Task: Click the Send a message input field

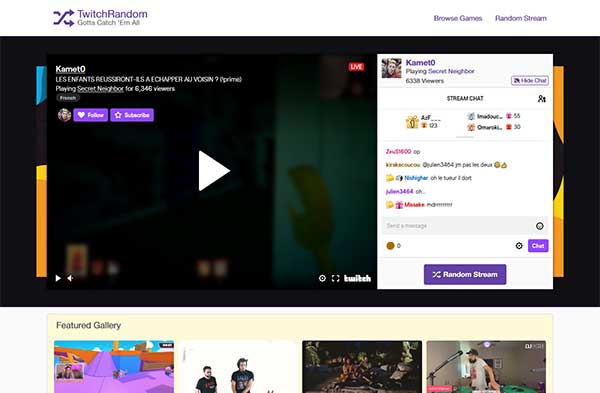Action: tap(465, 226)
